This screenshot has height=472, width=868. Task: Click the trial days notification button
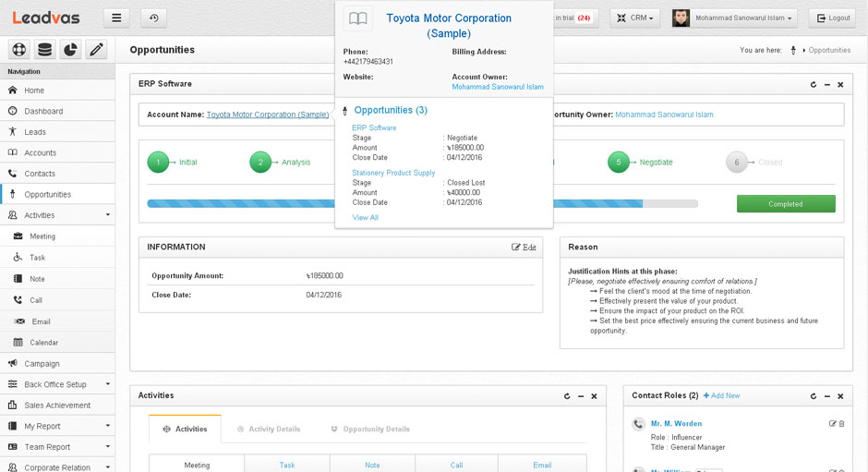574,18
